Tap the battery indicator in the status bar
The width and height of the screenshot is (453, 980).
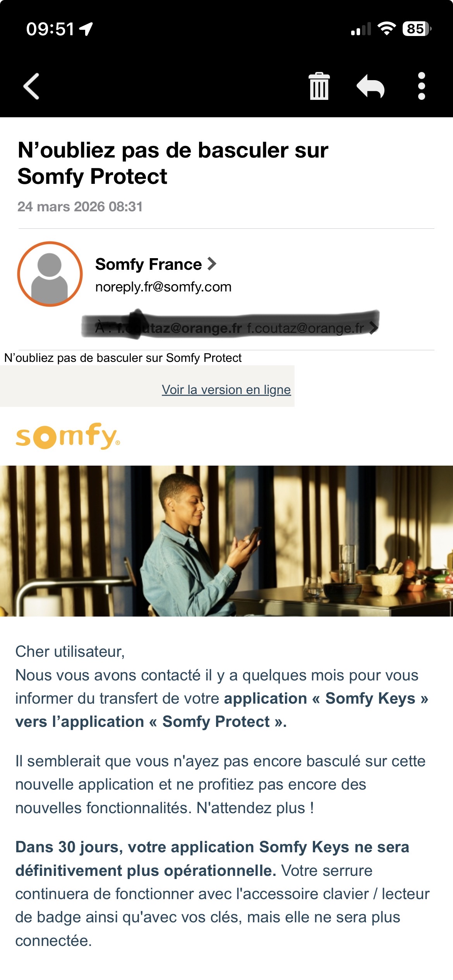(x=416, y=29)
